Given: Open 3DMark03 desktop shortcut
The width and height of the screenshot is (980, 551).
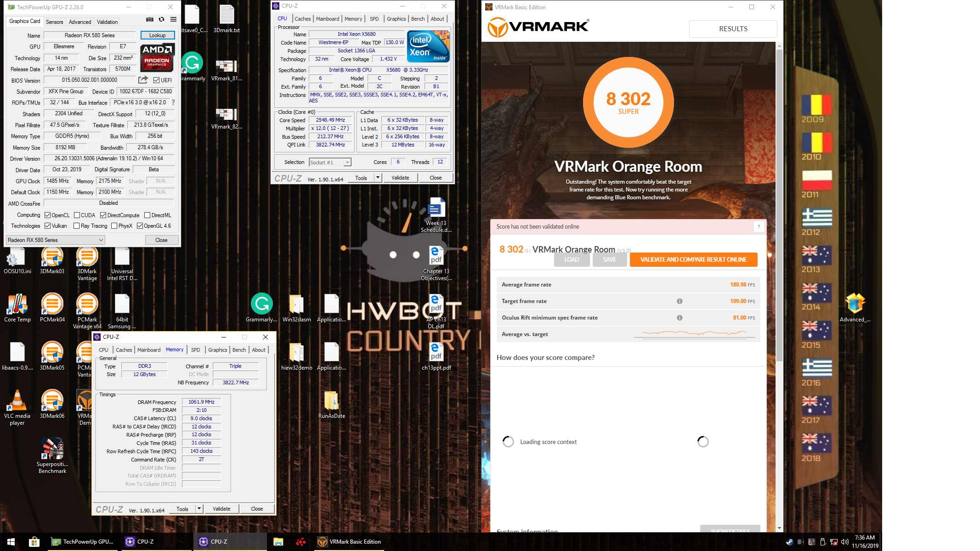Looking at the screenshot, I should (52, 260).
